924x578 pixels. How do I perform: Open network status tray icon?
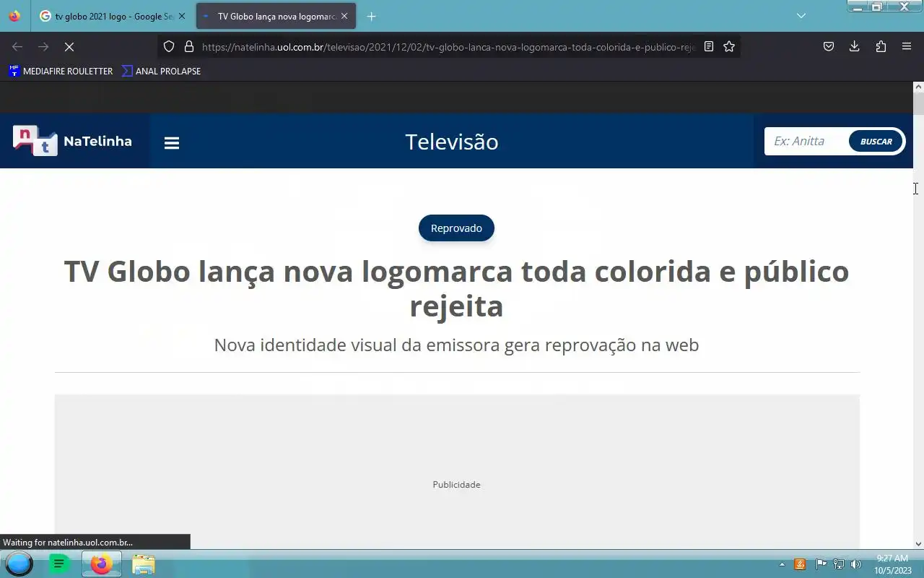pyautogui.click(x=838, y=564)
